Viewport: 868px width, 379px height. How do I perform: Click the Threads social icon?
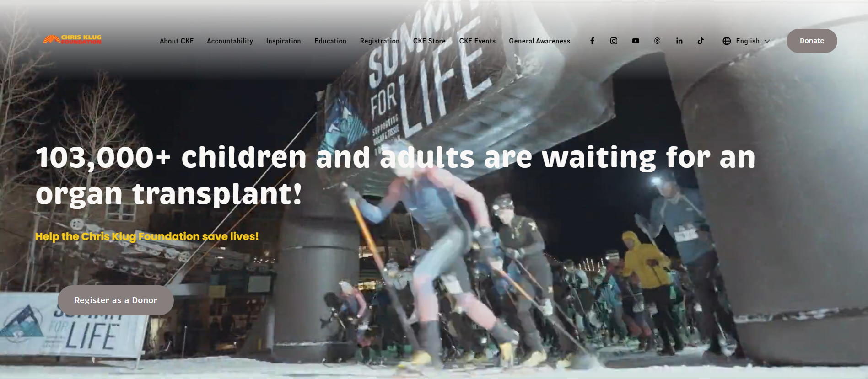(657, 41)
